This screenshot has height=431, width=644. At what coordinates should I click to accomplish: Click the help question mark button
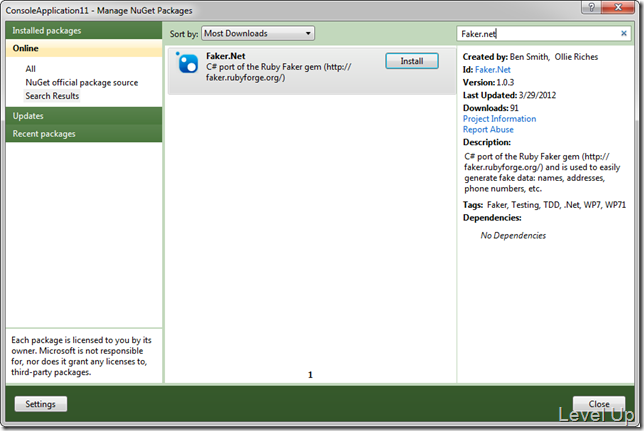tap(591, 7)
